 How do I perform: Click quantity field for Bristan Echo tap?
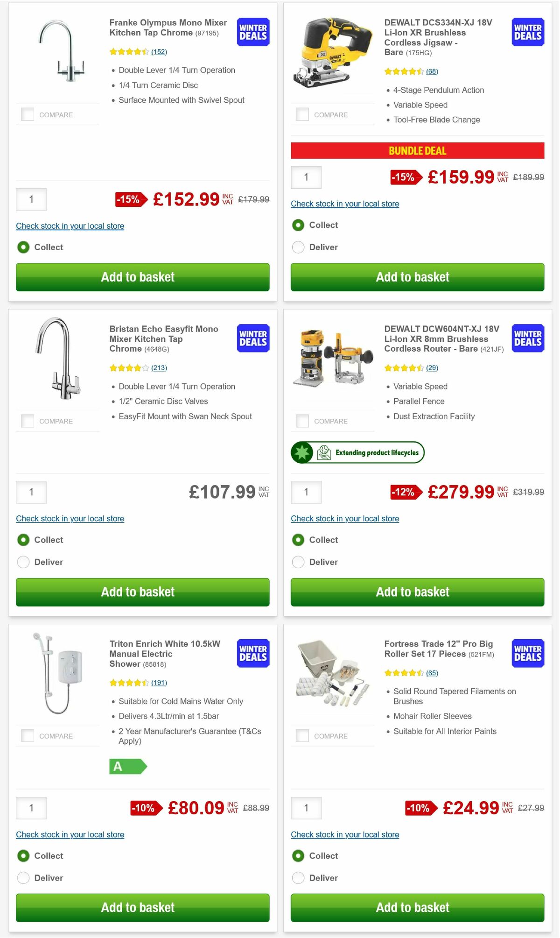click(x=31, y=492)
